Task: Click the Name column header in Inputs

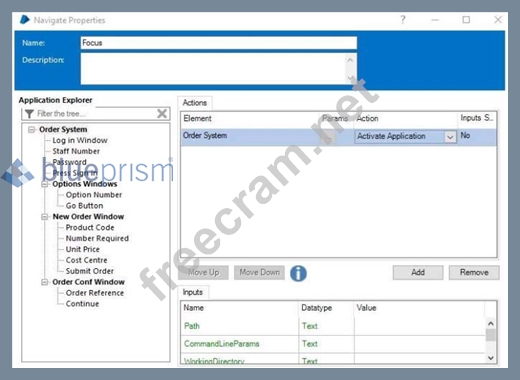Action: coord(194,308)
